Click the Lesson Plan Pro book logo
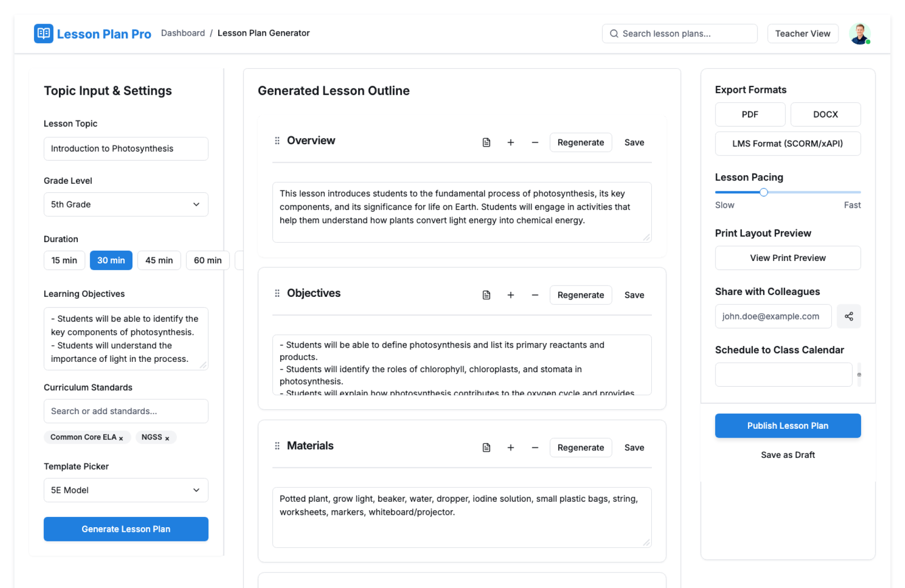 point(43,33)
